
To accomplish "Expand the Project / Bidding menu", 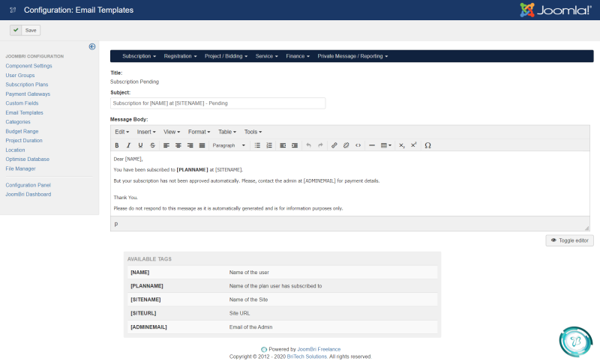I will pos(226,56).
